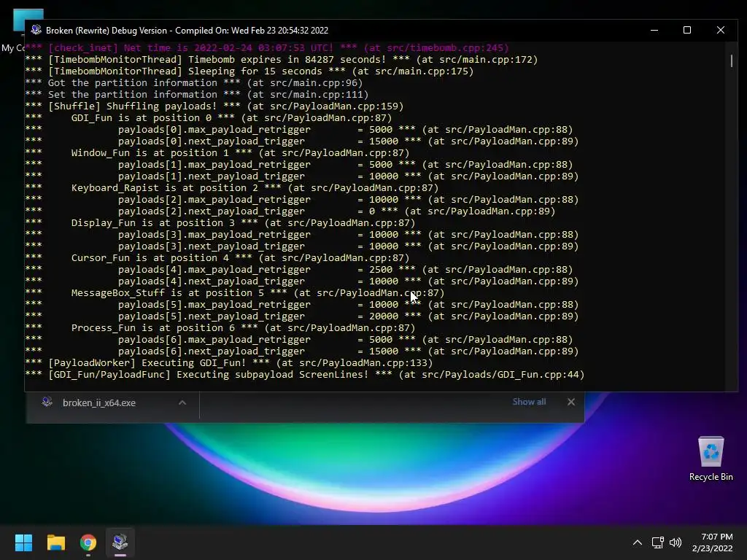Click payloads[2].next_payload_trigger = 0 line
Image resolution: width=747 pixels, height=560 pixels.
(x=290, y=211)
